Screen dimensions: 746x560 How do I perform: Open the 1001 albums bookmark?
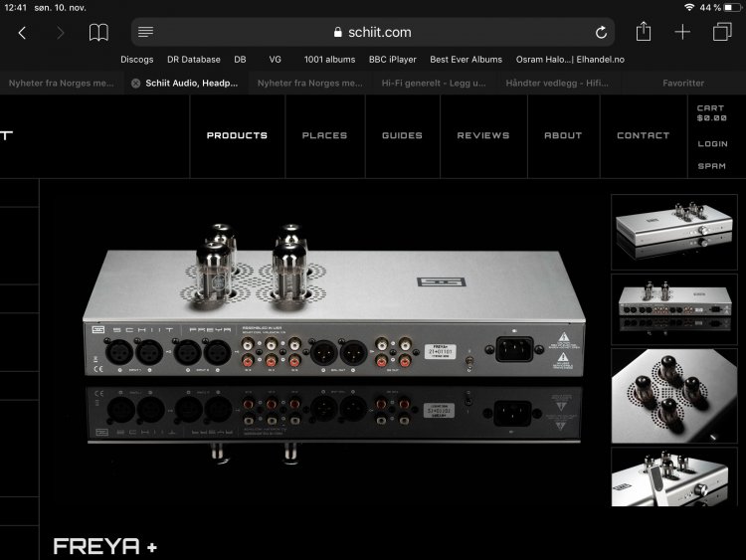click(329, 60)
